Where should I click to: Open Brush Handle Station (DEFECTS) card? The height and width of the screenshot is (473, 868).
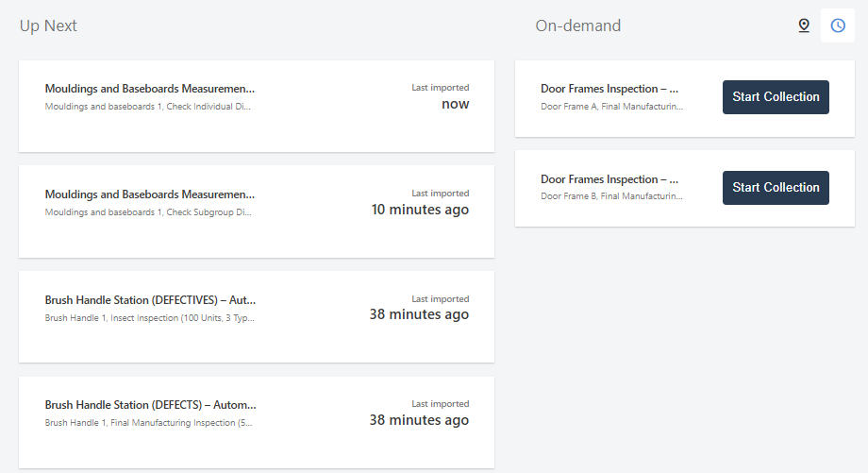(x=257, y=423)
